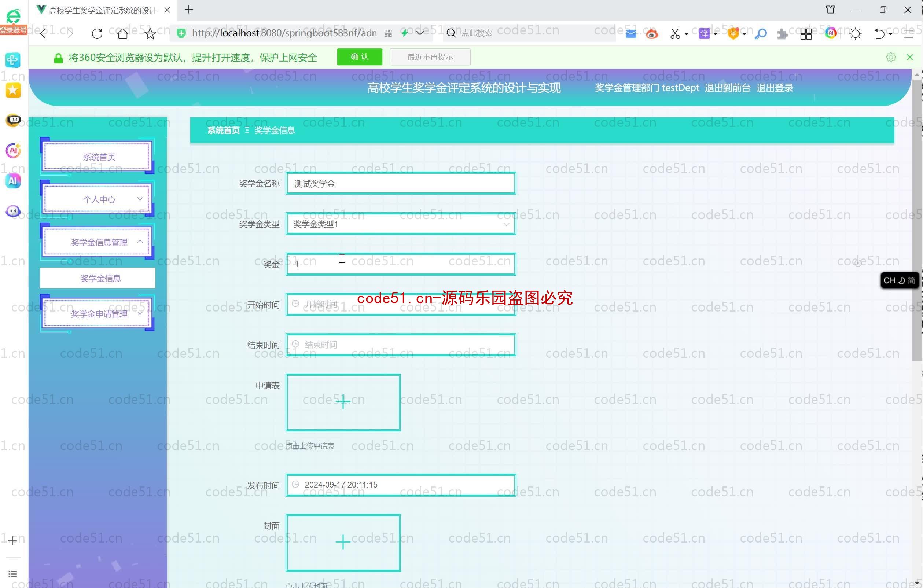Click the undo restore-tab arrow icon
This screenshot has width=923, height=588.
click(879, 34)
